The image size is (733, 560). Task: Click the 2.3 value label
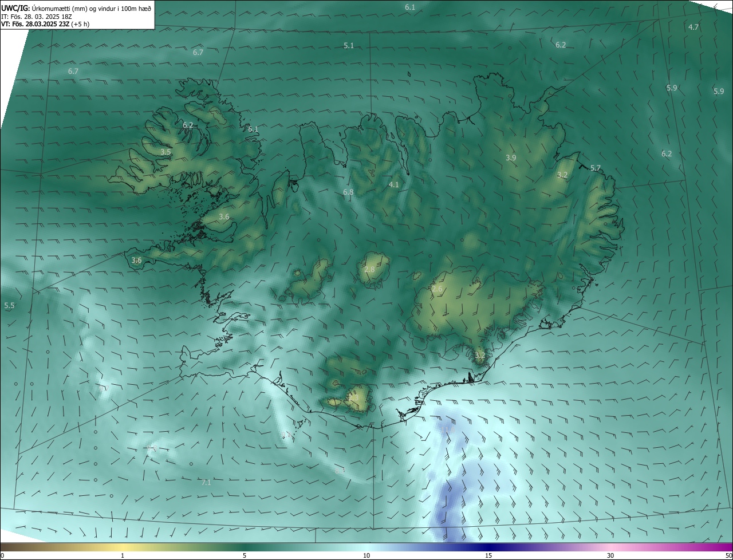coord(354,397)
